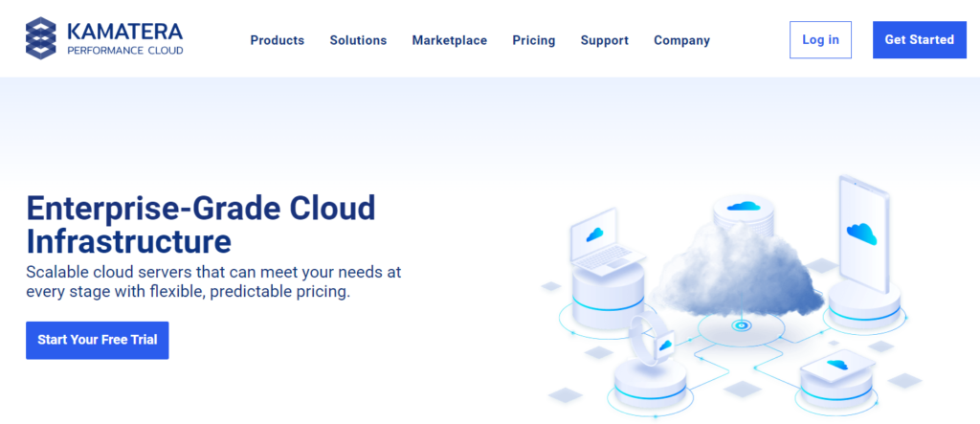Screen dimensions: 980x424
Task: Click the Kamatera Performance Cloud logo text
Action: (124, 39)
